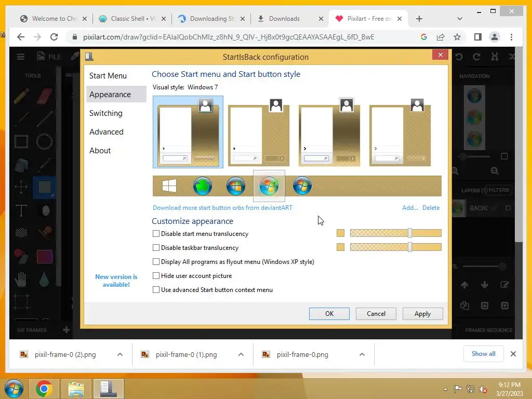The width and height of the screenshot is (532, 399).
Task: Click the Chrome address bar URL
Action: click(x=229, y=37)
